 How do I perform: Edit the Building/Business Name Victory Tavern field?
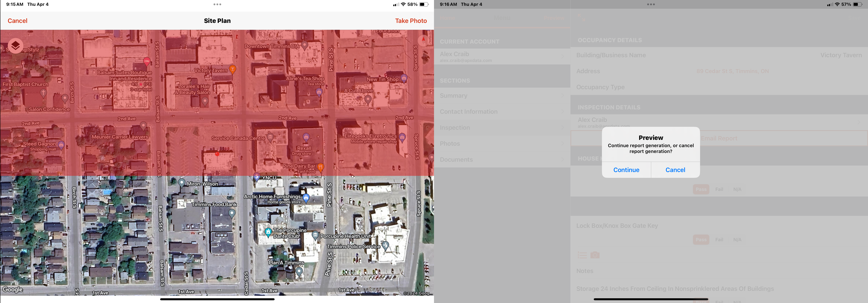719,55
